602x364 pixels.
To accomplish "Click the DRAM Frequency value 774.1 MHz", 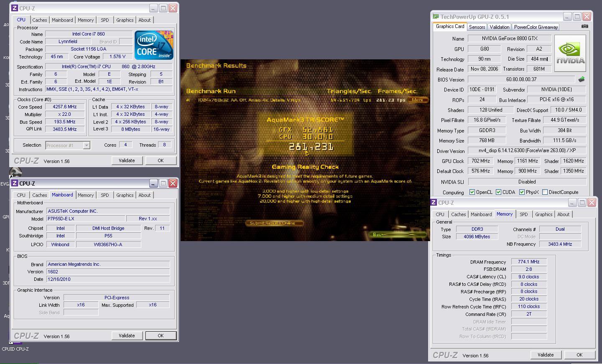I will point(529,262).
